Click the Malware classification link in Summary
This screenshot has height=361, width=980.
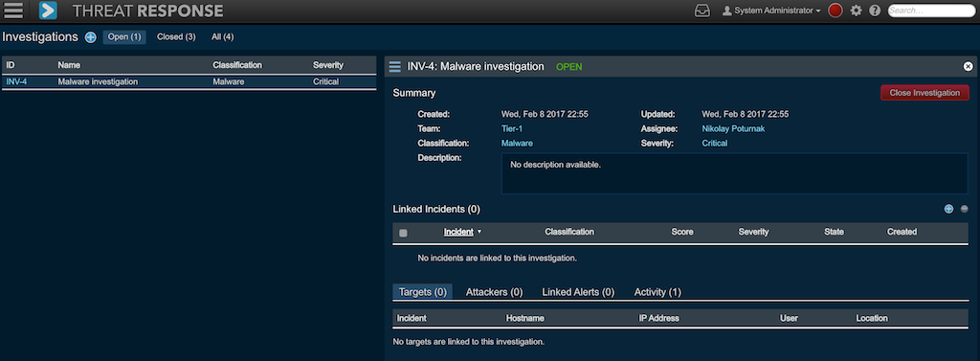(x=517, y=144)
